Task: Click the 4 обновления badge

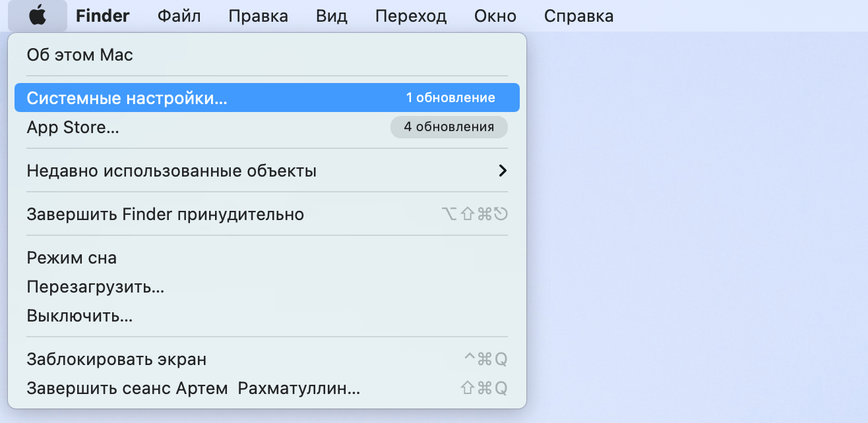Action: pyautogui.click(x=449, y=127)
